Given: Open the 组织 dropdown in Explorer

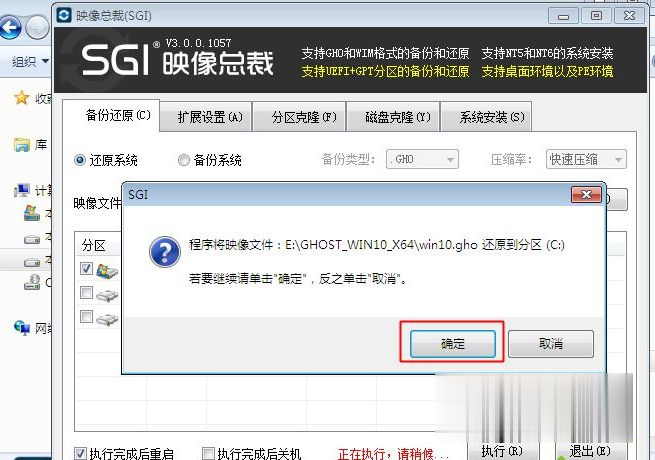Looking at the screenshot, I should coord(30,62).
